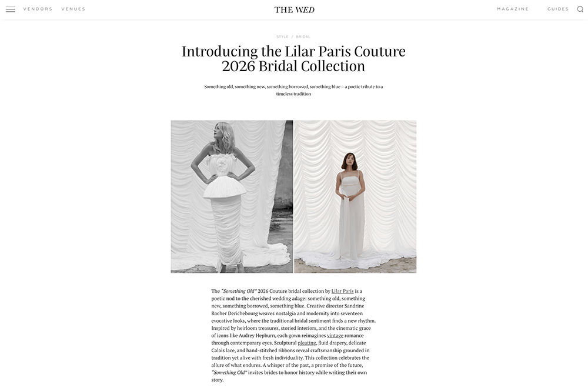Image resolution: width=588 pixels, height=391 pixels.
Task: Select the BRIDAL breadcrumb
Action: point(303,36)
